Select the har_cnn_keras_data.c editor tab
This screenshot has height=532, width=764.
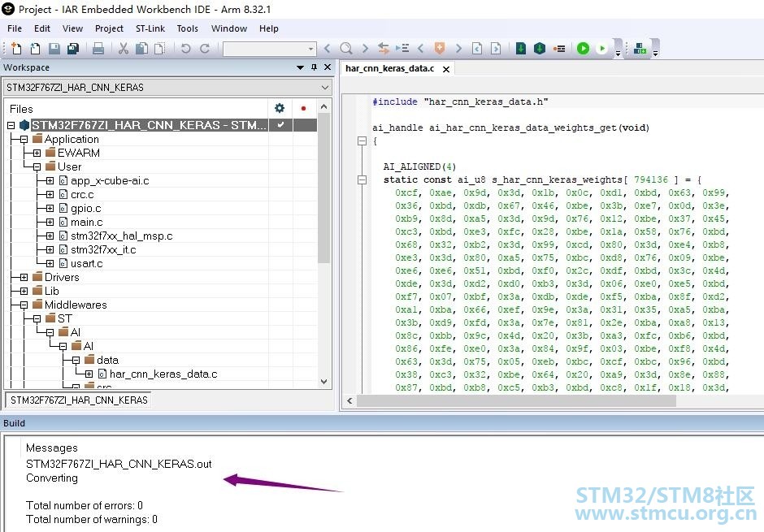pyautogui.click(x=390, y=68)
